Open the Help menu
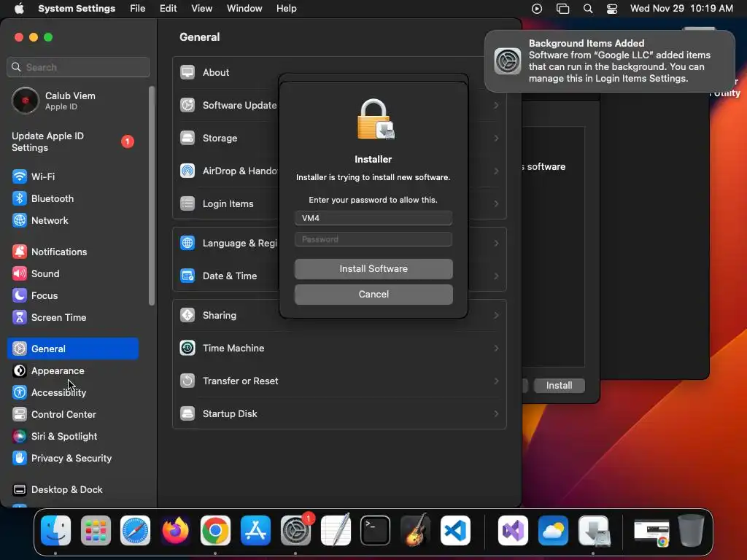 [x=286, y=9]
